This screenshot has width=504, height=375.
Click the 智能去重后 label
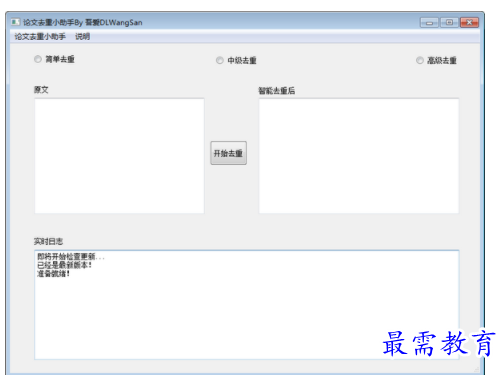tap(277, 91)
